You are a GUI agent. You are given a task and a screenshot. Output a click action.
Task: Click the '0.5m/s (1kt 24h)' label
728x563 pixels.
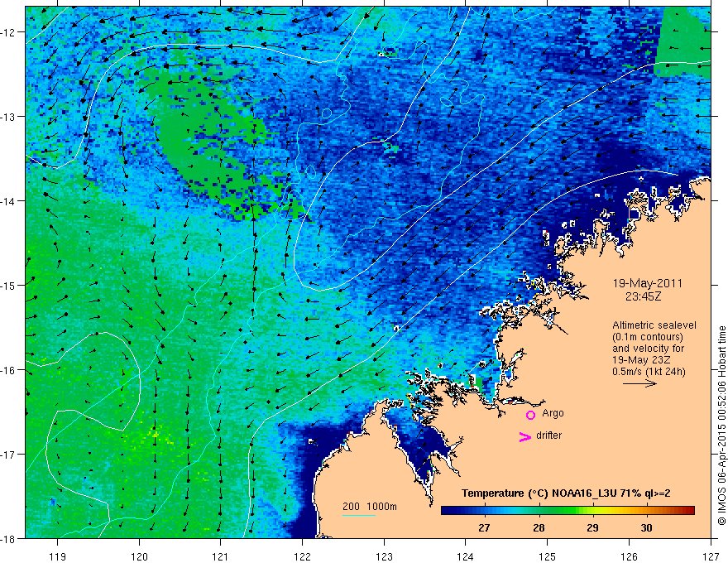click(x=649, y=372)
